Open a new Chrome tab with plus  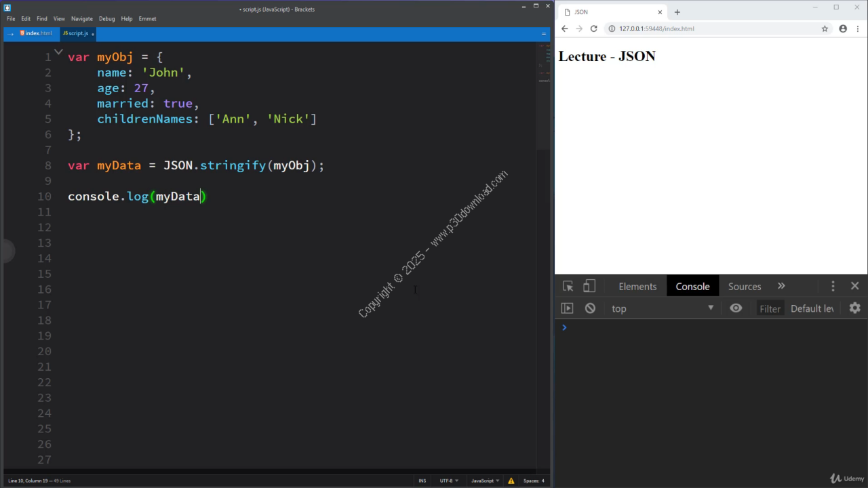[x=677, y=12]
